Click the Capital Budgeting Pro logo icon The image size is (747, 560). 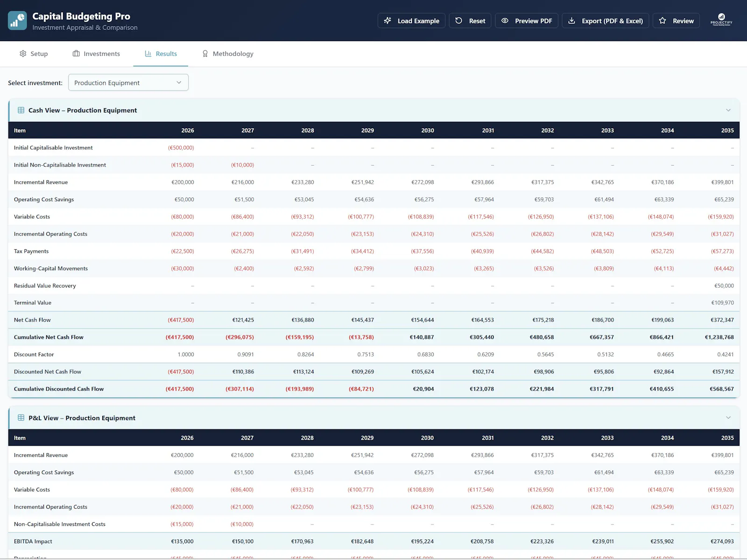coord(17,21)
